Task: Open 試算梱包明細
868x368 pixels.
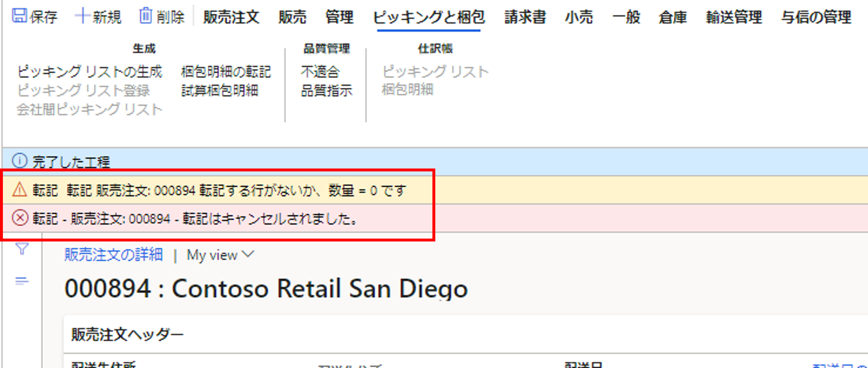Action: pyautogui.click(x=220, y=90)
